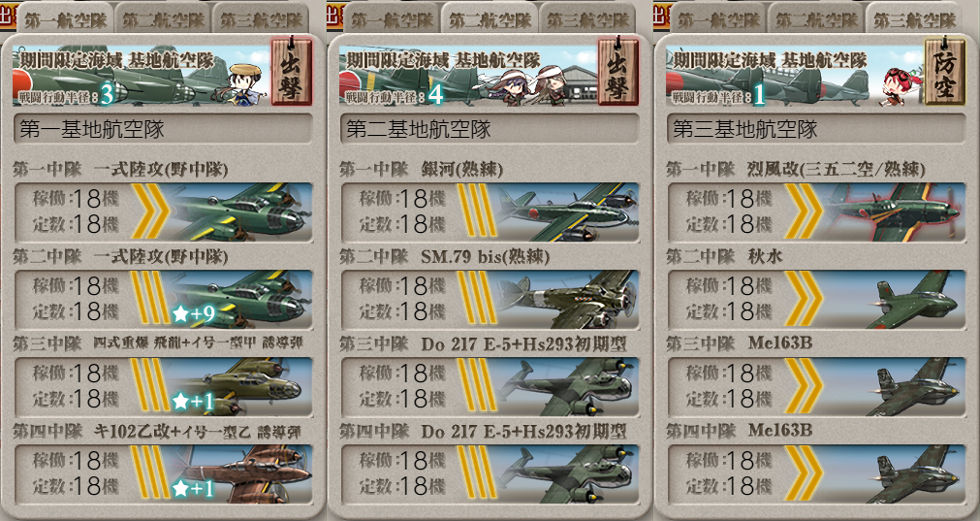Click the Me163B in third squadron slot
The height and width of the screenshot is (521, 980).
[x=817, y=387]
